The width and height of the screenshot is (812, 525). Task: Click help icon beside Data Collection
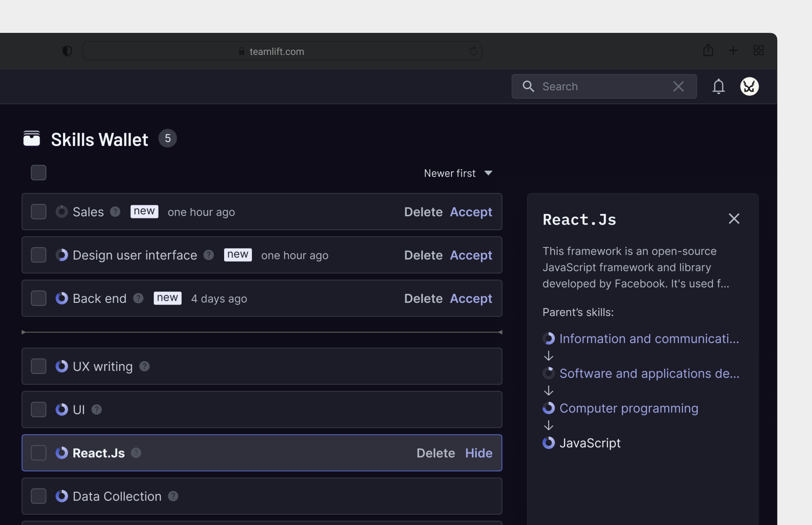(173, 496)
